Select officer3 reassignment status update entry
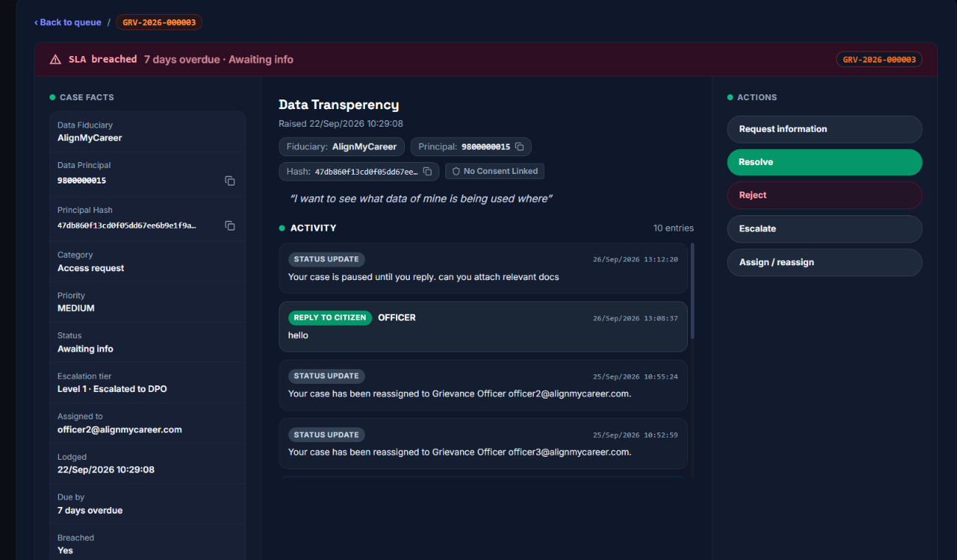 click(x=483, y=444)
